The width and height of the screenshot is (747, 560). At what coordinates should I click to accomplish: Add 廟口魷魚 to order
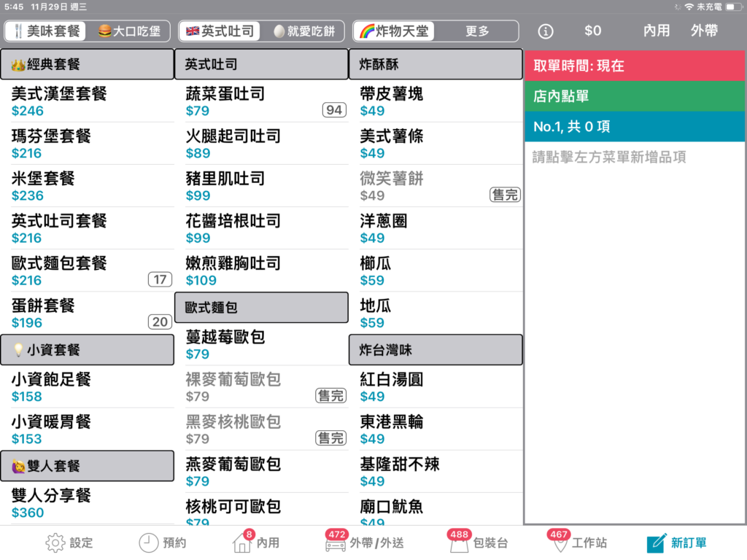point(436,509)
